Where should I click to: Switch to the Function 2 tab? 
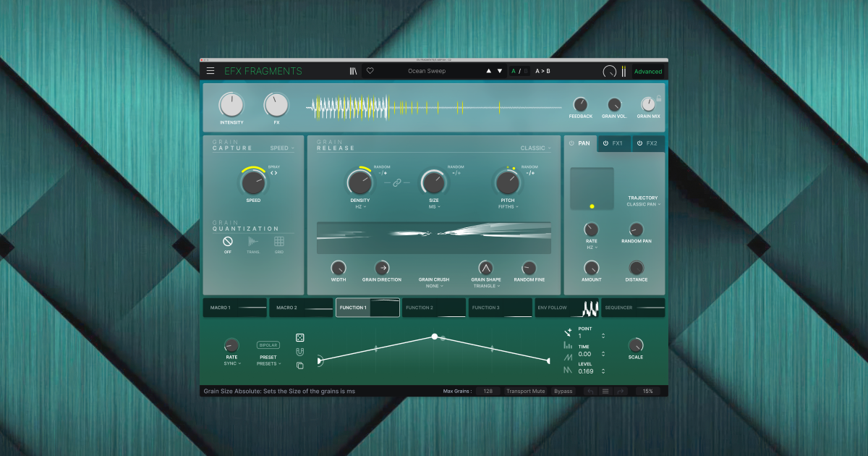tap(433, 307)
